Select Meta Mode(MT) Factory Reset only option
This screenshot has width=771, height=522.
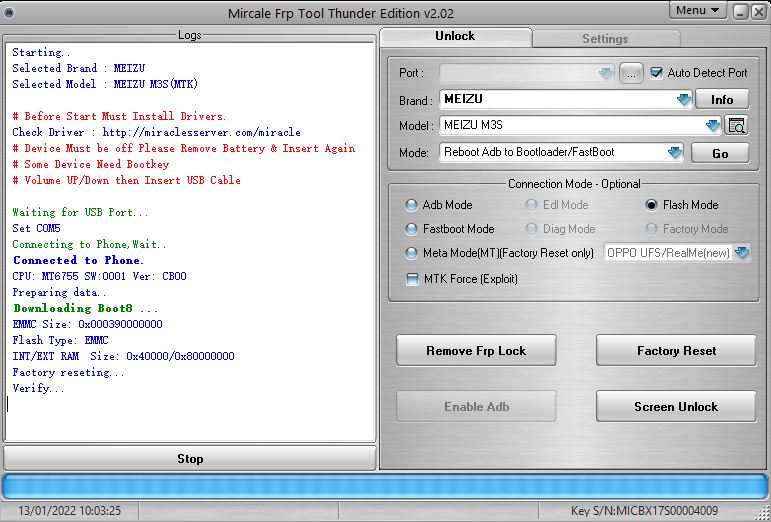tap(411, 253)
